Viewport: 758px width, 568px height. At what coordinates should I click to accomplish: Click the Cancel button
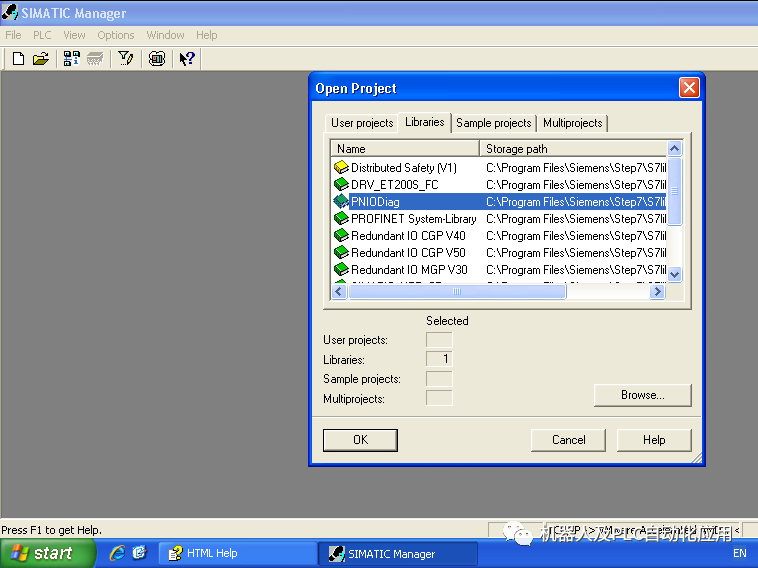(x=568, y=440)
